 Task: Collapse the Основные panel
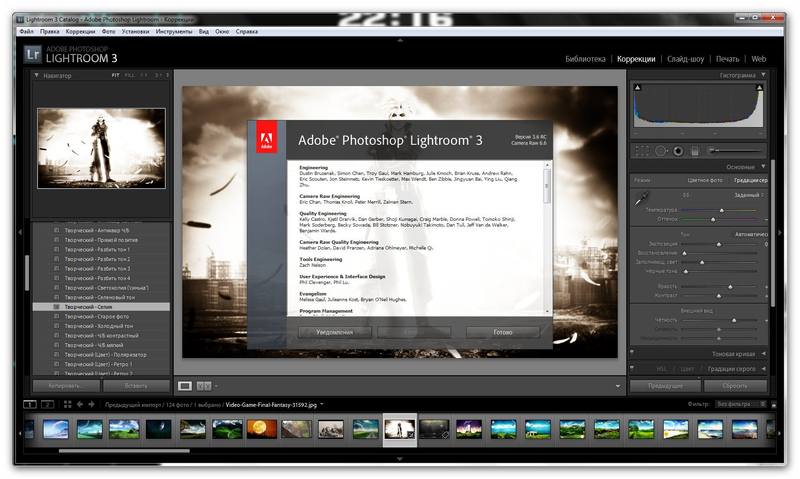763,166
